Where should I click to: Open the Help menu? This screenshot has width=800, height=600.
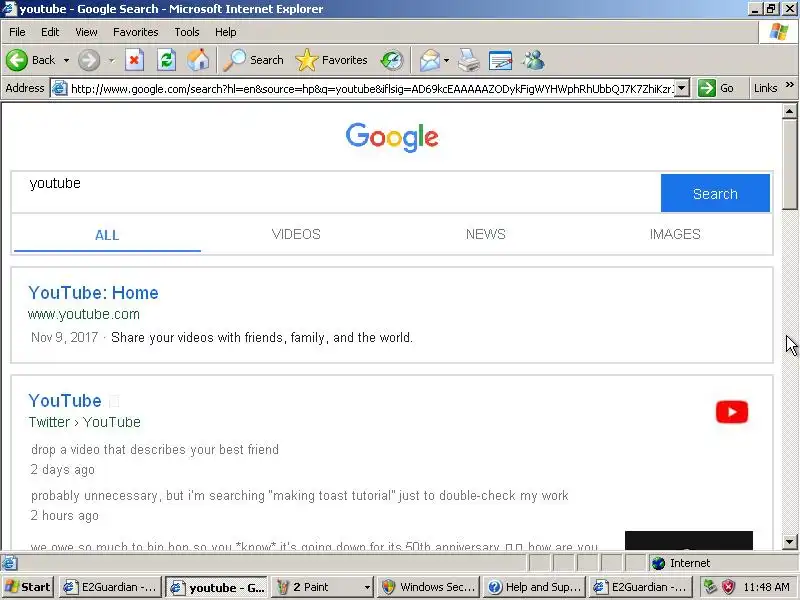(226, 32)
